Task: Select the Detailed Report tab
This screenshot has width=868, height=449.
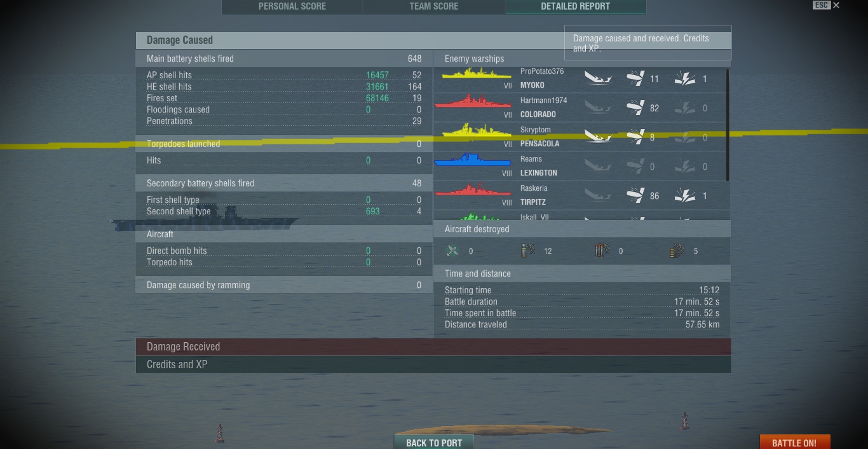Action: (576, 6)
